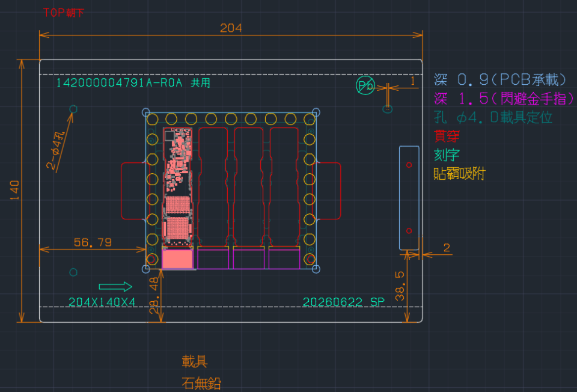Click the filled salmon gold-finger rectangle

click(x=177, y=260)
